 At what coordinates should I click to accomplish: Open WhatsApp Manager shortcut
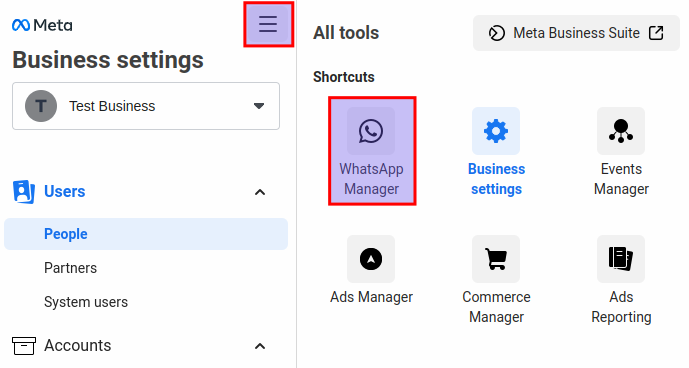(372, 151)
